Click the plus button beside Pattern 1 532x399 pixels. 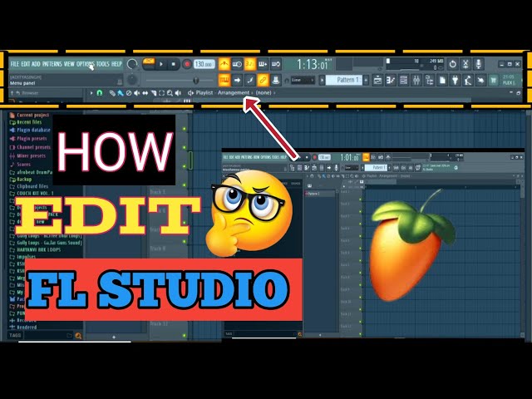coord(366,81)
